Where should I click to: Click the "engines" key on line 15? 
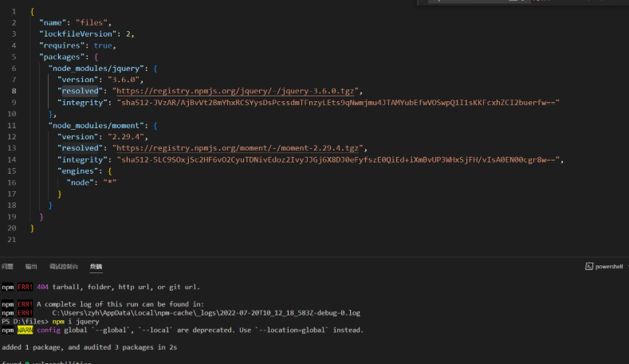click(79, 171)
